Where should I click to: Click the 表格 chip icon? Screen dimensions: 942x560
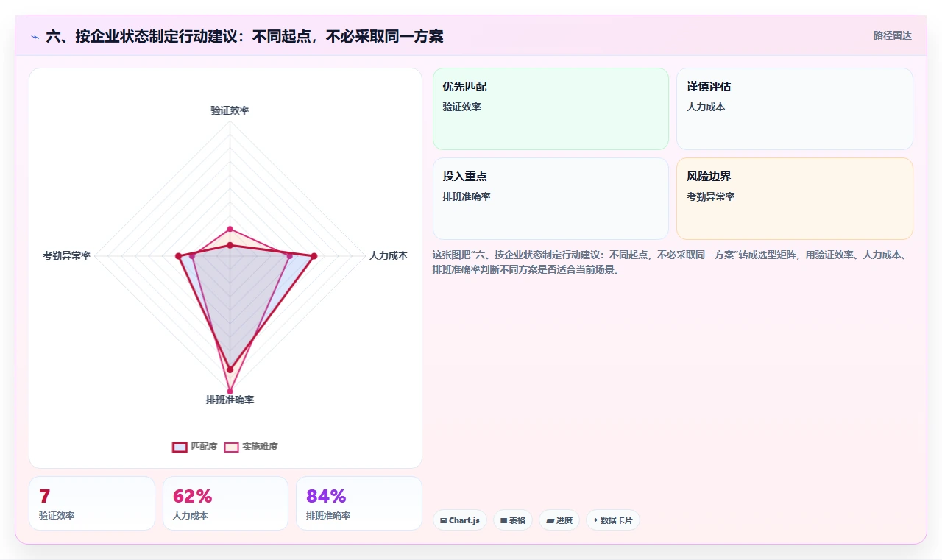coord(503,521)
